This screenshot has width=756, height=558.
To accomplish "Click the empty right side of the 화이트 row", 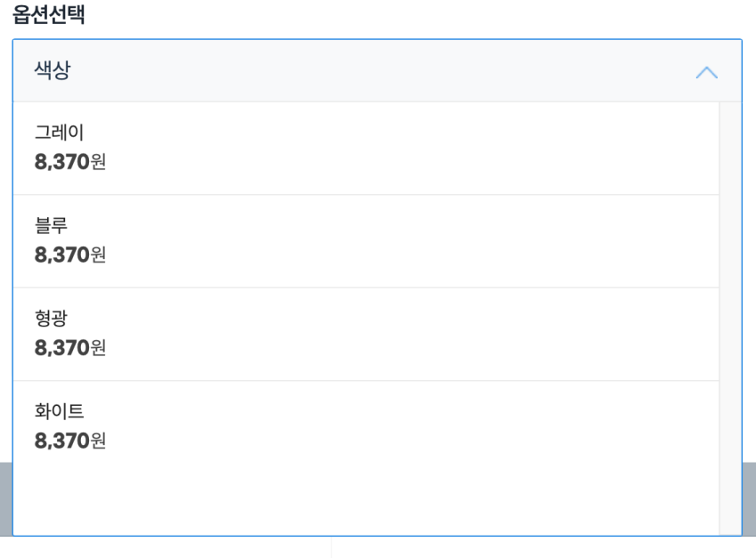I will (x=534, y=426).
